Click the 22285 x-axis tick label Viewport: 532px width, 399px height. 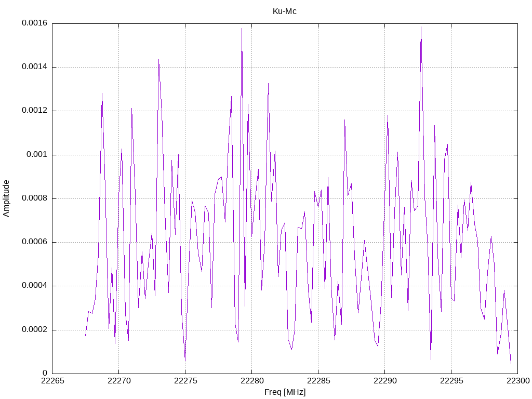coord(318,381)
